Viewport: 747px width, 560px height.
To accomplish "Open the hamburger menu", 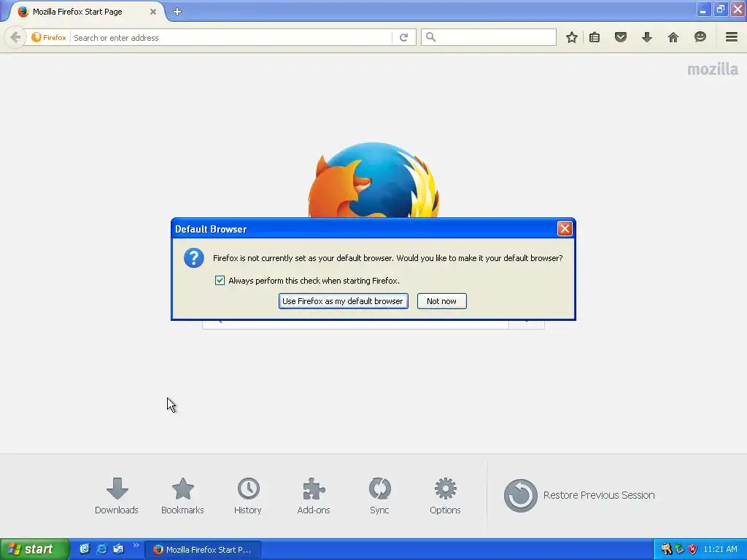I will coord(732,37).
